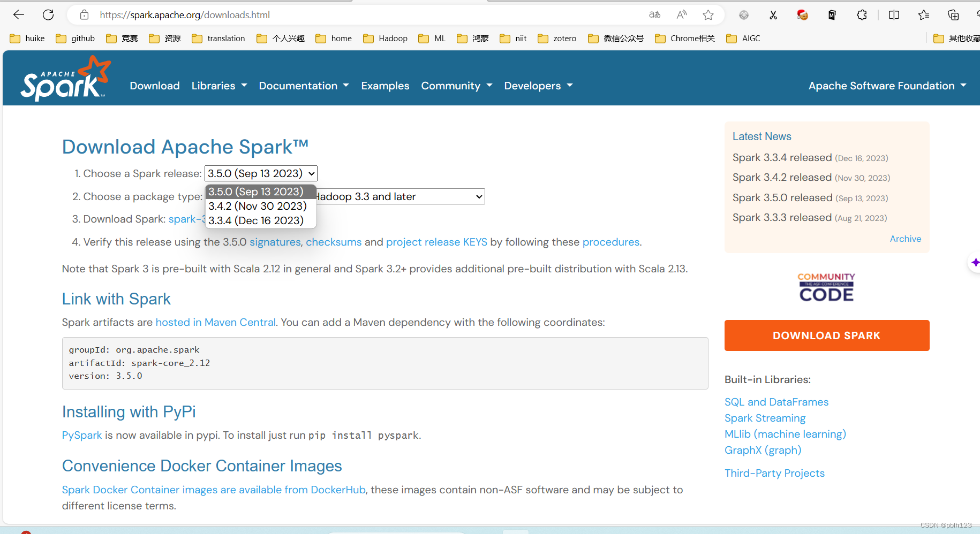
Task: Go back with the browser back arrow
Action: (x=19, y=15)
